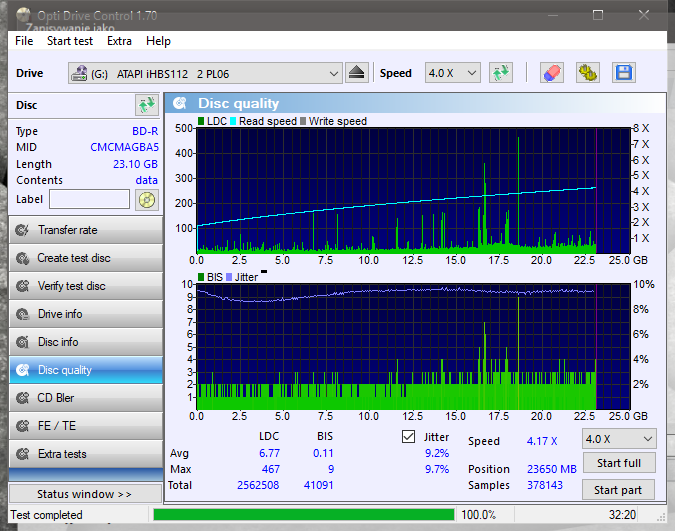Viewport: 675px width, 531px height.
Task: Open the Help menu
Action: [x=158, y=41]
